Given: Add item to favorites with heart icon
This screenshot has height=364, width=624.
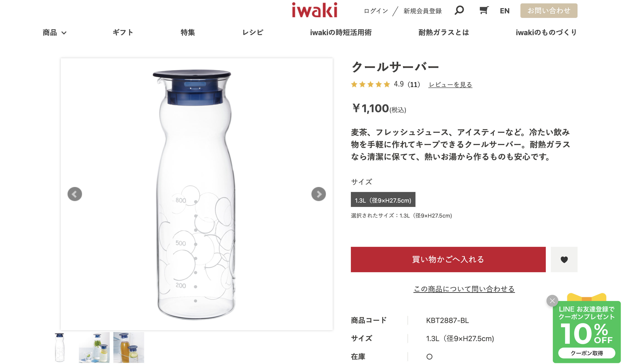Looking at the screenshot, I should click(x=564, y=259).
